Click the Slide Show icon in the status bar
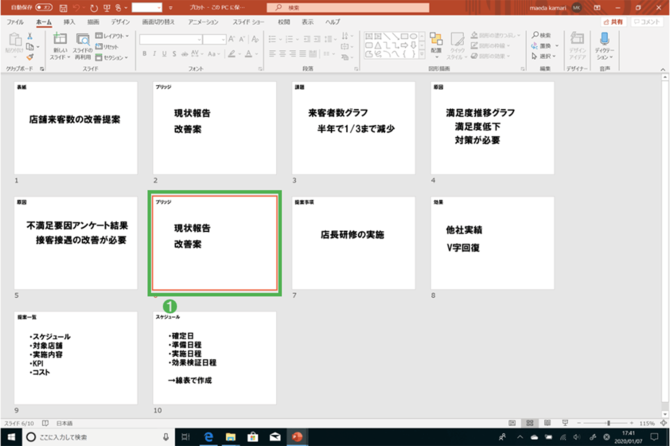This screenshot has width=670, height=446. 565,423
